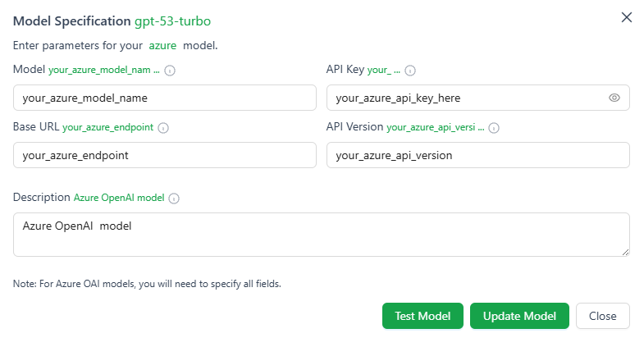The width and height of the screenshot is (644, 347).
Task: Click inside the Description text area
Action: [x=321, y=235]
